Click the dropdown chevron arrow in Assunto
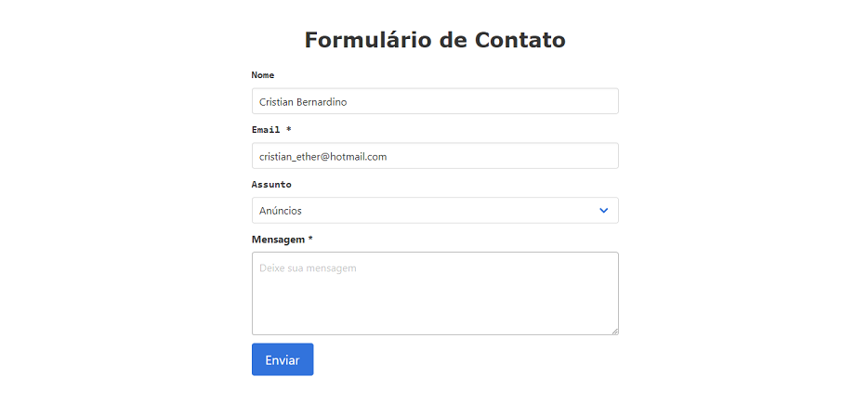Viewport: 868px width, 403px height. pos(603,211)
